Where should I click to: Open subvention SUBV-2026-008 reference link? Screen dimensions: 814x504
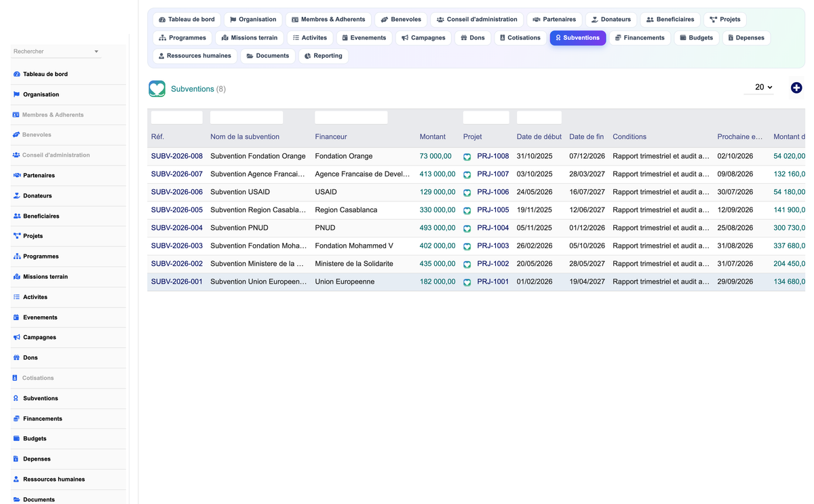point(176,156)
